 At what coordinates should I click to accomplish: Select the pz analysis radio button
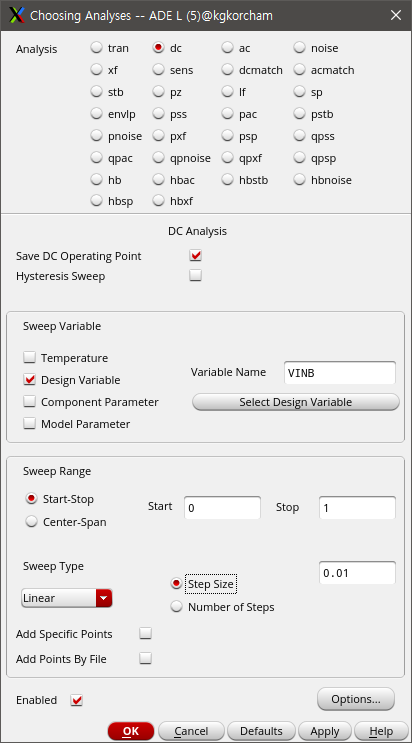pos(159,91)
